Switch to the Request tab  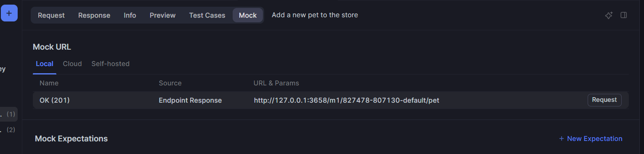coord(51,15)
